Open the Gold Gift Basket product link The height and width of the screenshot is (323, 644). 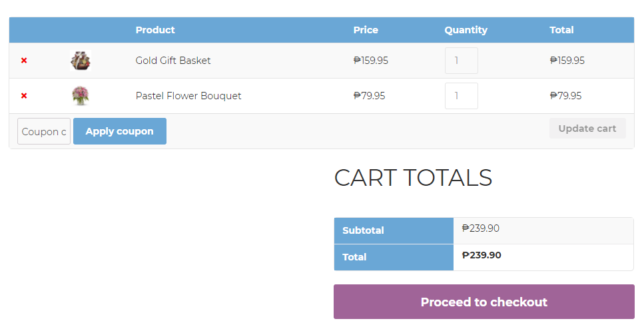coord(173,61)
